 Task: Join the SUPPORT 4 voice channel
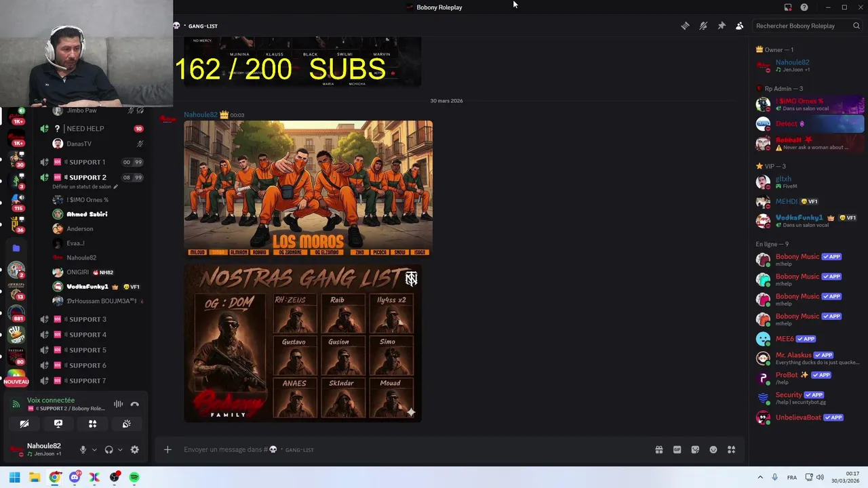point(92,335)
